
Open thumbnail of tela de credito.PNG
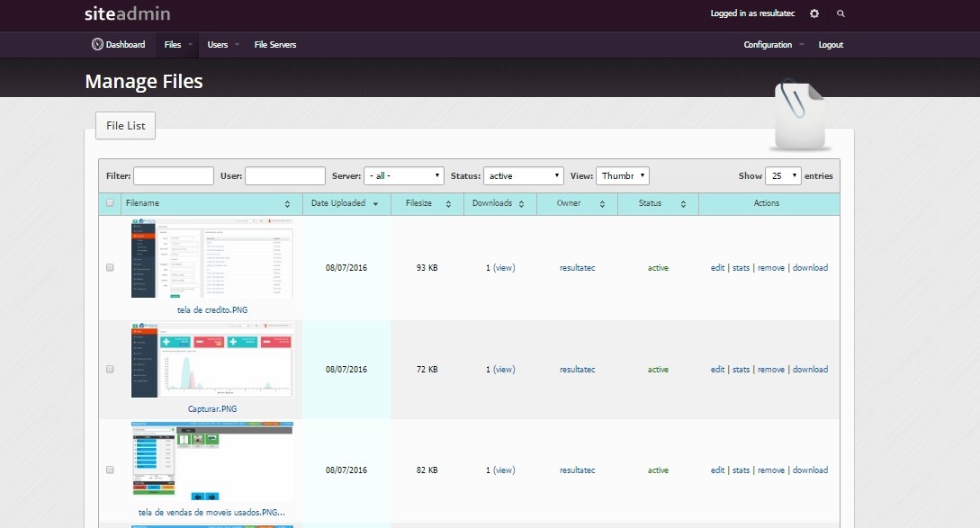point(211,258)
